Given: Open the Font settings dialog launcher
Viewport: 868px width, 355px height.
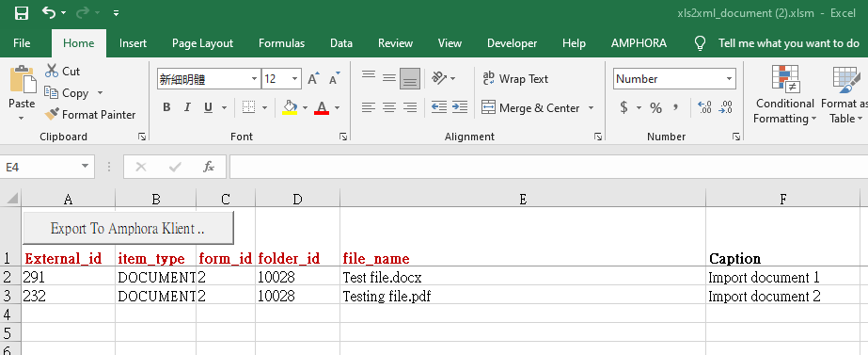Looking at the screenshot, I should 343,137.
